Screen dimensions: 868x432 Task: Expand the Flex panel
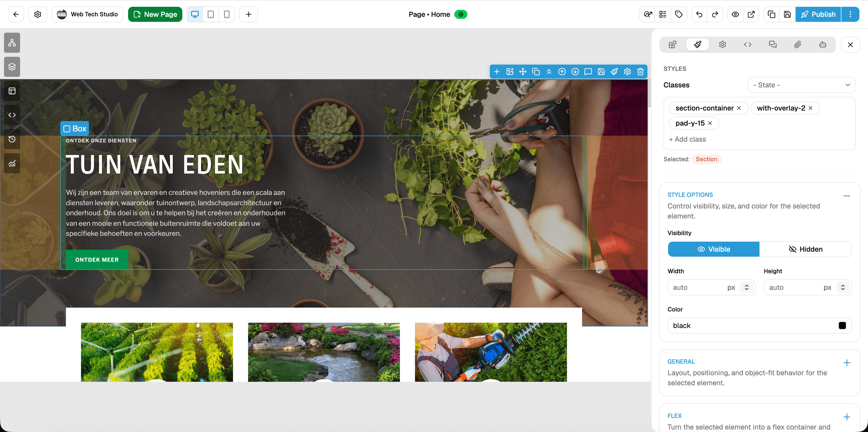coord(846,417)
